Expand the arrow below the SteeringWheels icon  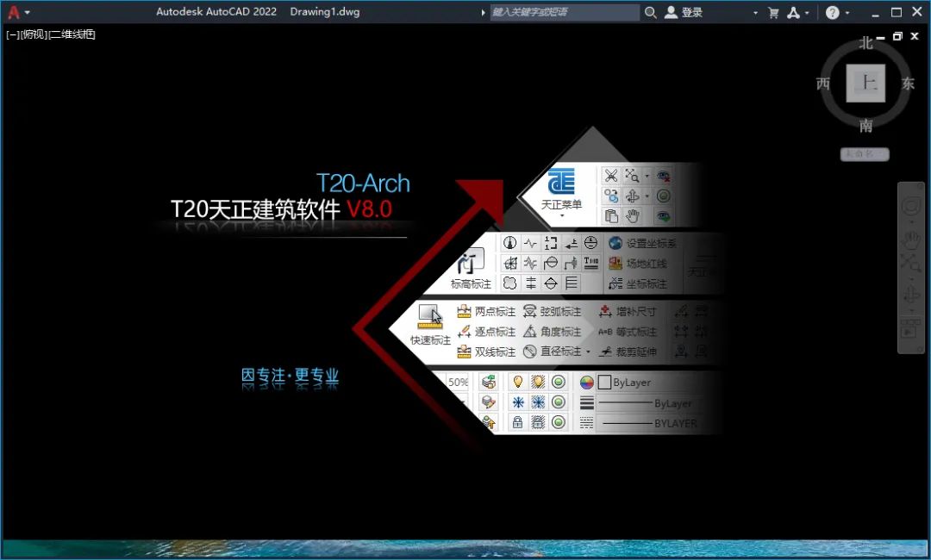(911, 223)
